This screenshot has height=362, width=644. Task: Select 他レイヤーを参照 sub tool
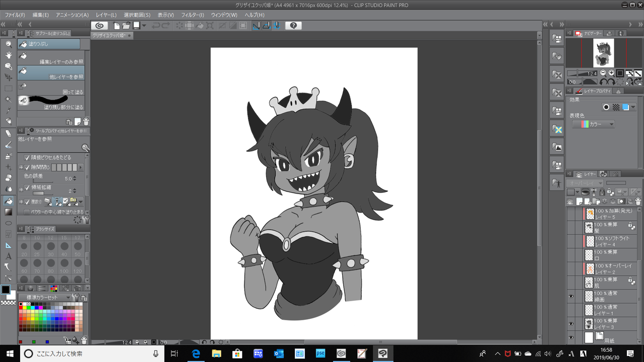pyautogui.click(x=51, y=73)
